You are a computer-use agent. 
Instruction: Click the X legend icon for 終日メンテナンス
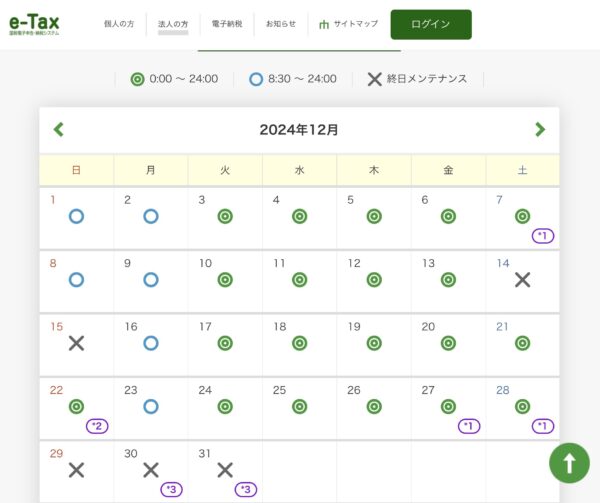point(375,79)
